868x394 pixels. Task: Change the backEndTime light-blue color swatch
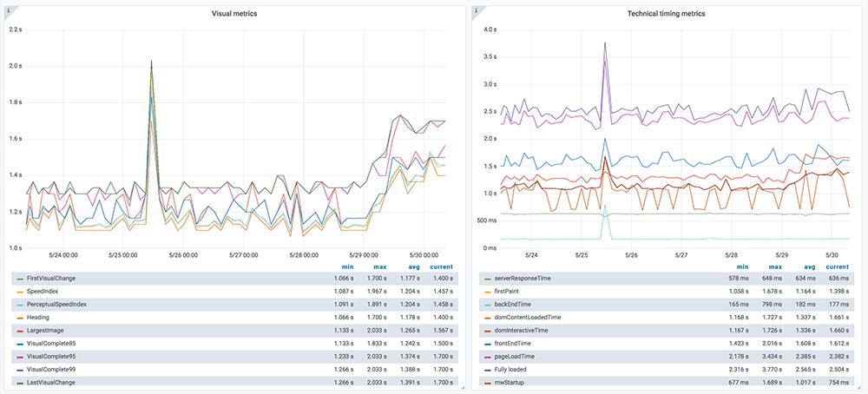487,305
